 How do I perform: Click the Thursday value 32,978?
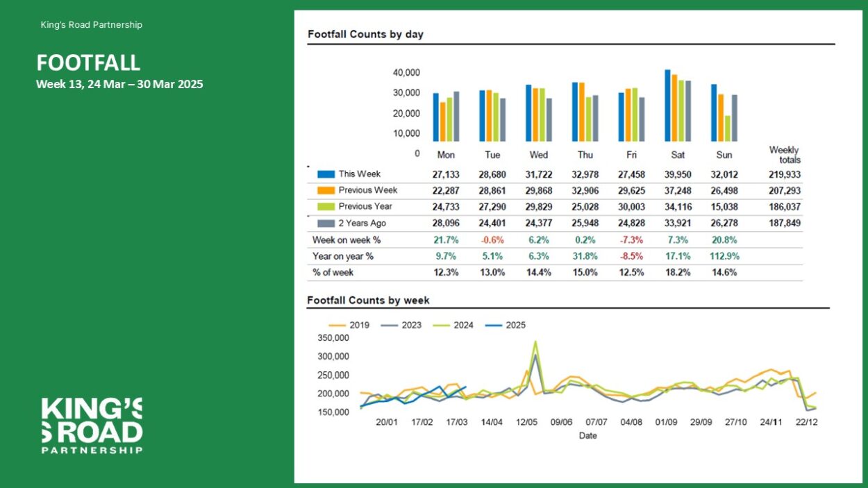pos(585,175)
